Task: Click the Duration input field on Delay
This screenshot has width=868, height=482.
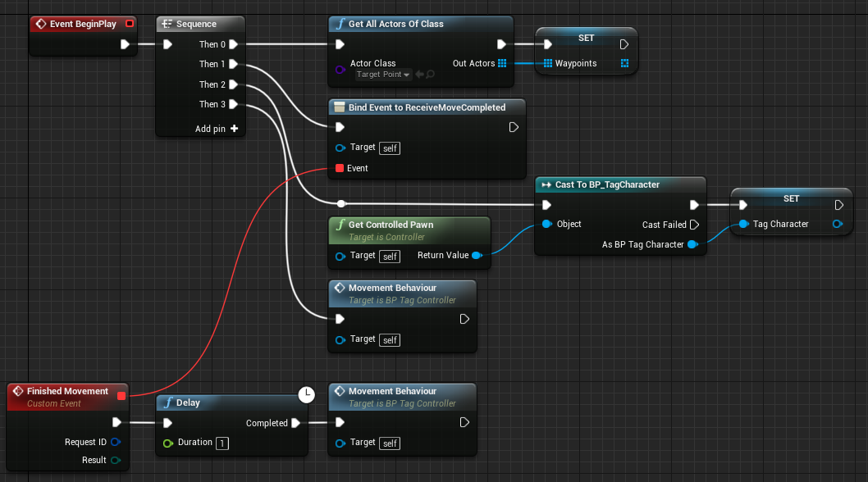Action: tap(222, 442)
